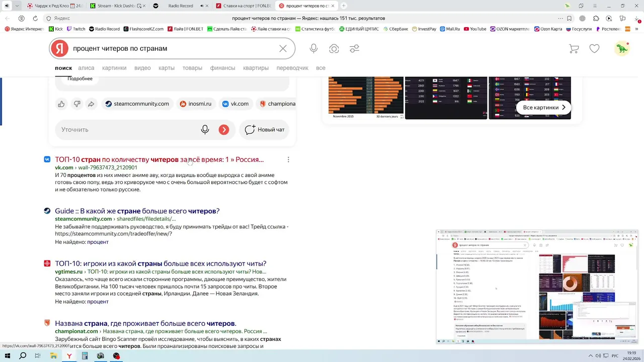
Task: Switch to the поиск search tab
Action: (x=63, y=68)
